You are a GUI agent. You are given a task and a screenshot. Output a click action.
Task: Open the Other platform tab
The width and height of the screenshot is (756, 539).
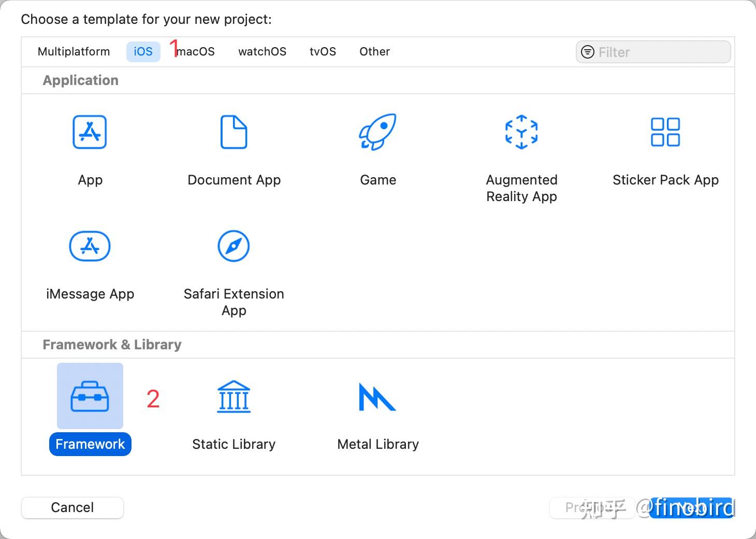pos(374,52)
